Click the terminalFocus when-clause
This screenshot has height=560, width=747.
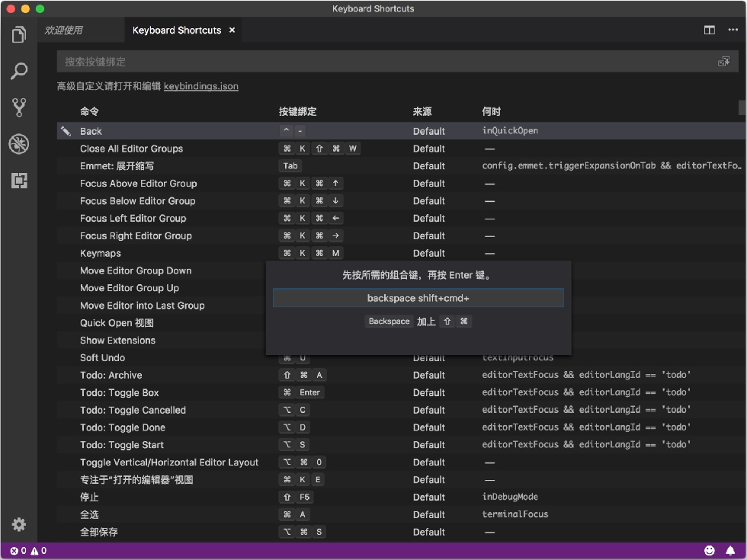pos(515,514)
